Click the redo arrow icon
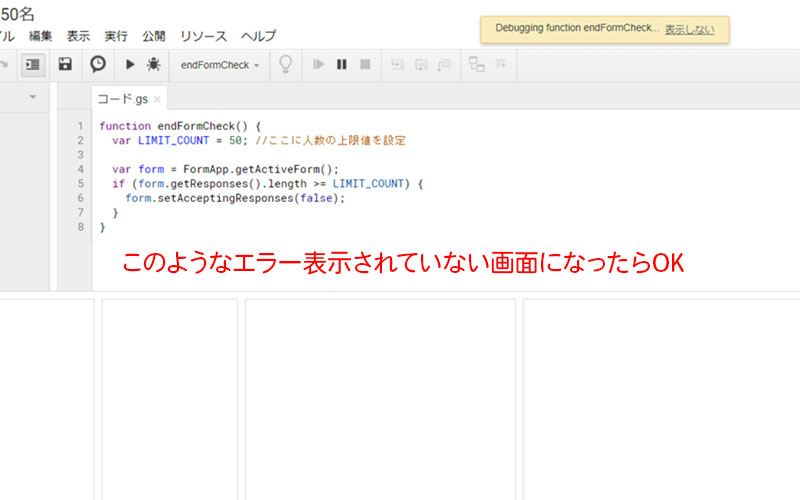Screen dimensions: 800x500 point(4,64)
